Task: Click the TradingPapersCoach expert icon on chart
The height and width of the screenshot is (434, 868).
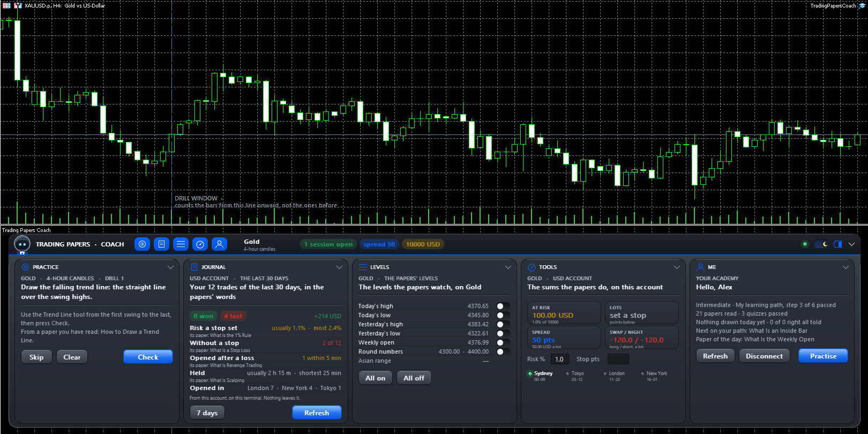Action: (x=862, y=5)
